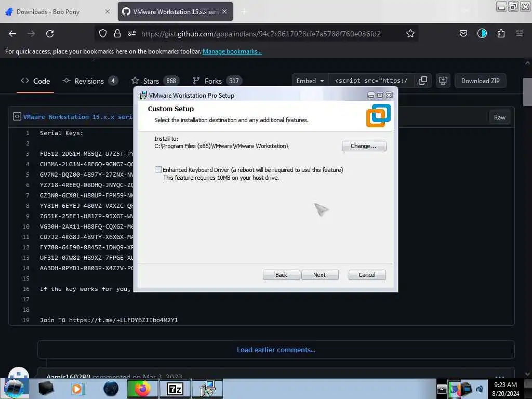532x399 pixels.
Task: Bookmark this page with the star icon
Action: (x=410, y=33)
